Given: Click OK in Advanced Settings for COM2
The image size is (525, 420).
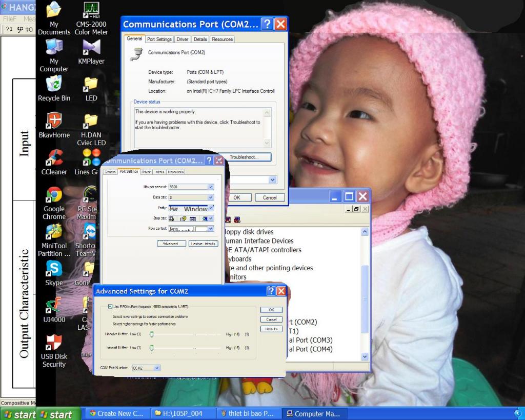Looking at the screenshot, I should (271, 310).
